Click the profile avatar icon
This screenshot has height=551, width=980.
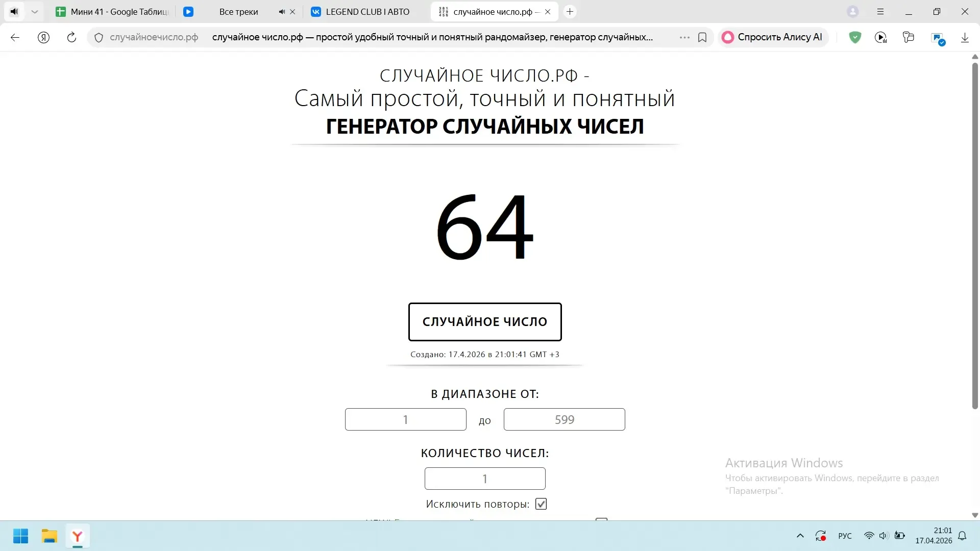(852, 12)
